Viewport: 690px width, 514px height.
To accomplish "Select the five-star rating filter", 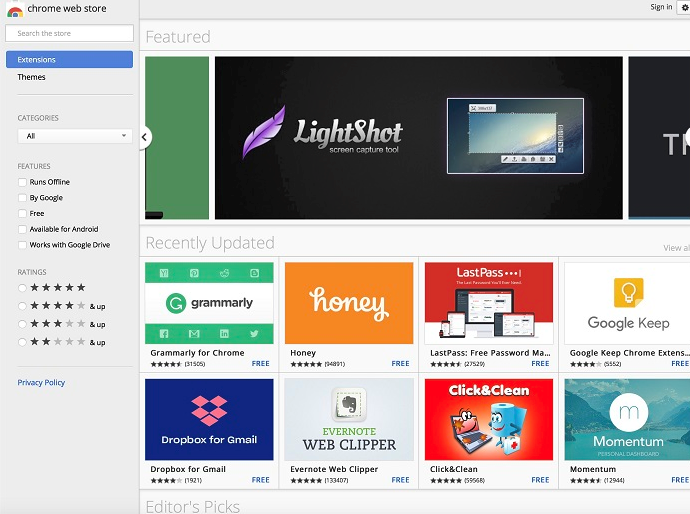I will click(22, 288).
